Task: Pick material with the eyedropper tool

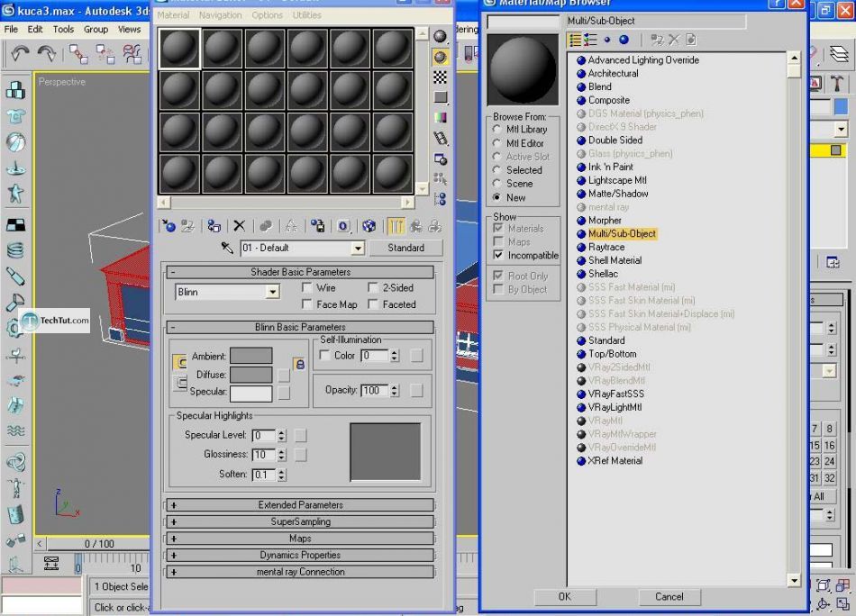Action: point(227,248)
